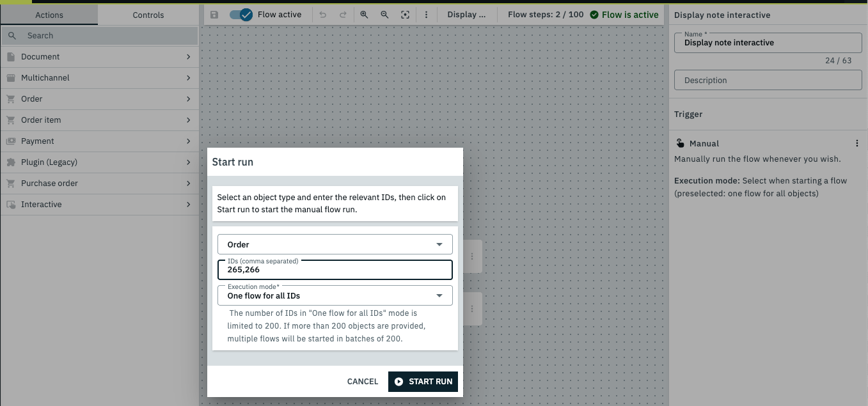
Task: Click the Order item cart icon
Action: tap(11, 120)
